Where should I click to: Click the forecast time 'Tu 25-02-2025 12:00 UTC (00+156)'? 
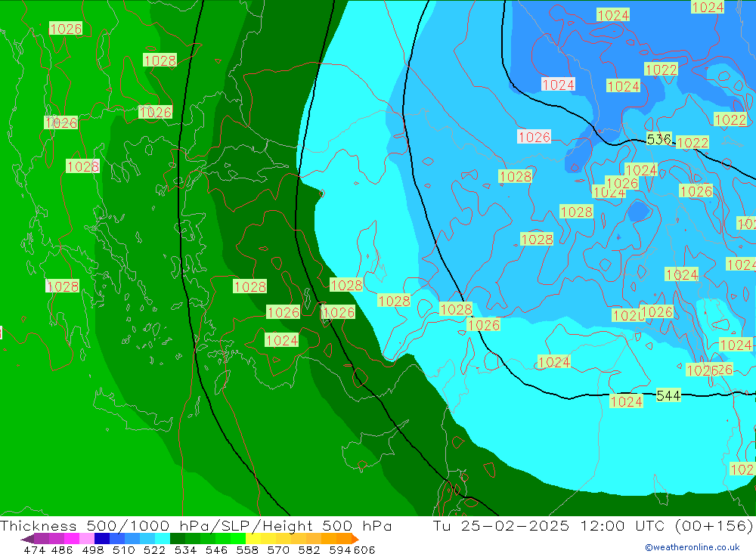pos(593,525)
